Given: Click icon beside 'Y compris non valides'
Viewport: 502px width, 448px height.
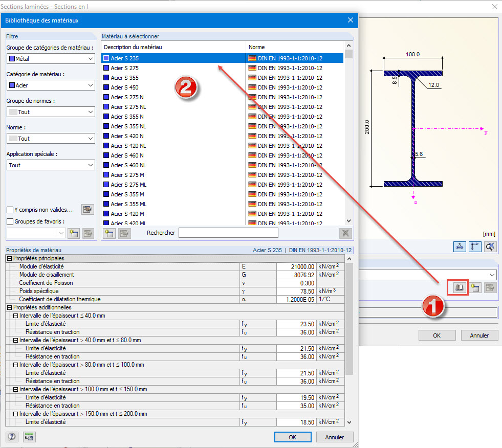Looking at the screenshot, I should click(88, 210).
